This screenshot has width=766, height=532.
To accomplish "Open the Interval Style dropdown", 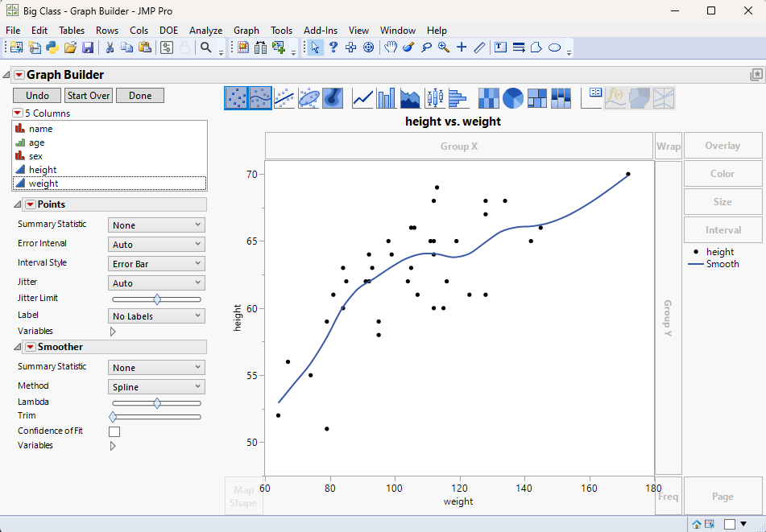I will coord(156,263).
